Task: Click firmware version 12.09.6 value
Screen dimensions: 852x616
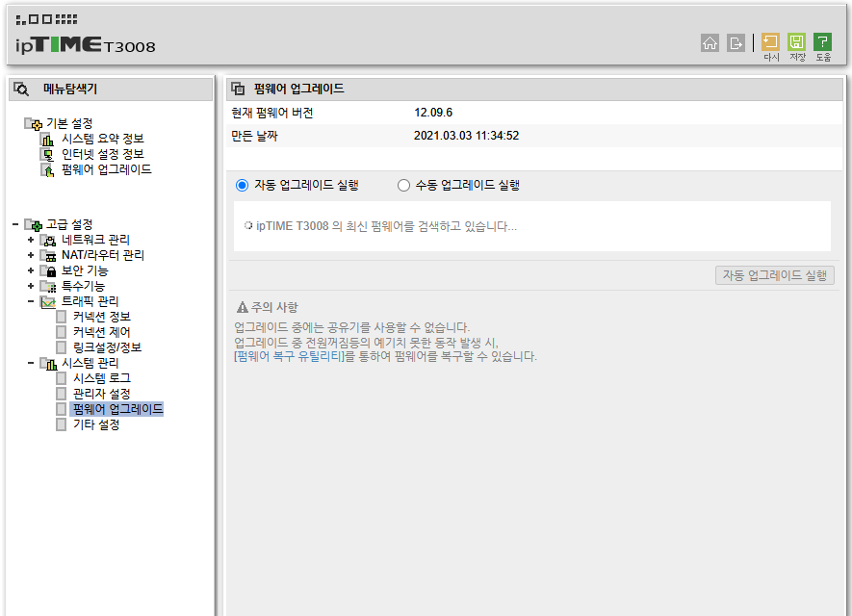Action: (x=433, y=113)
